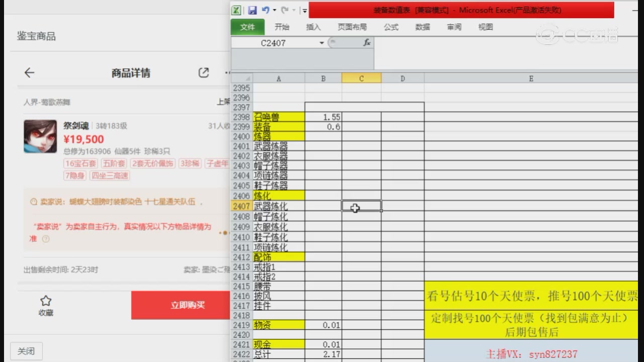Click the 祭剑魂 character avatar
The width and height of the screenshot is (644, 362).
pyautogui.click(x=40, y=136)
